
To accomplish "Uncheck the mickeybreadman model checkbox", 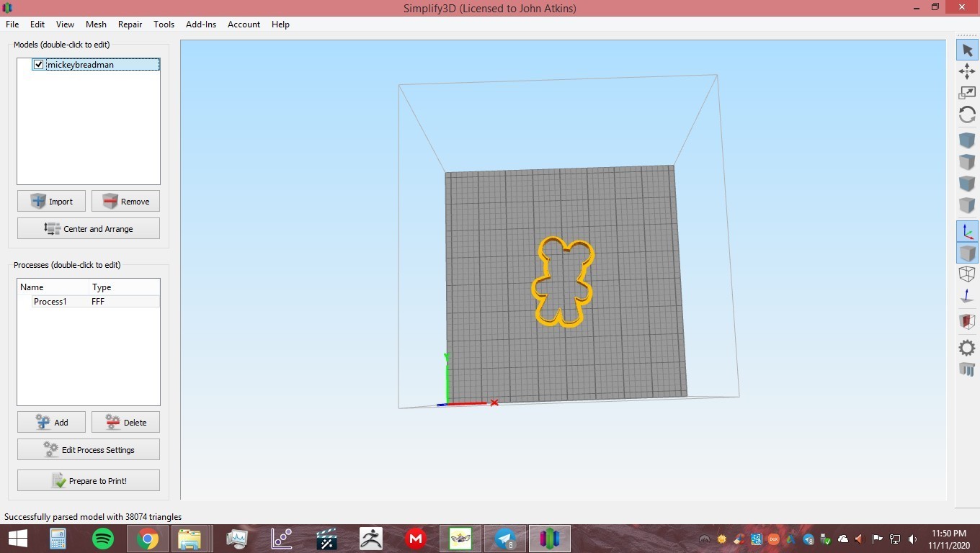I will point(39,65).
